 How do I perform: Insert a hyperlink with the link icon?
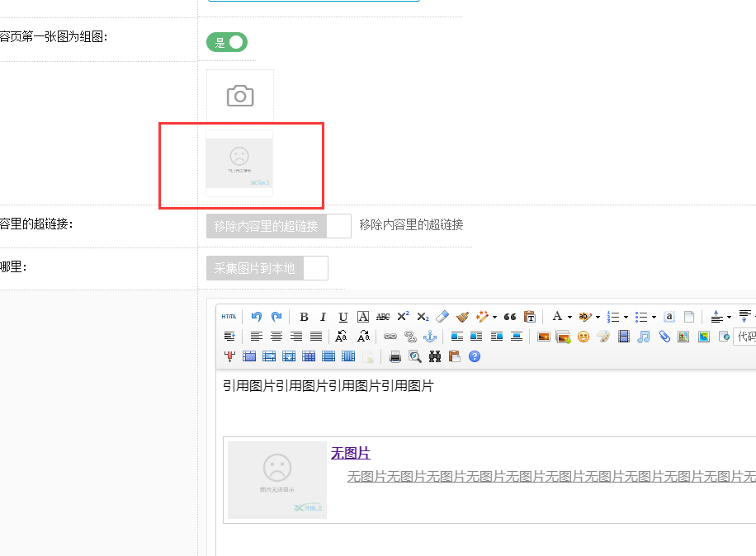tap(390, 337)
